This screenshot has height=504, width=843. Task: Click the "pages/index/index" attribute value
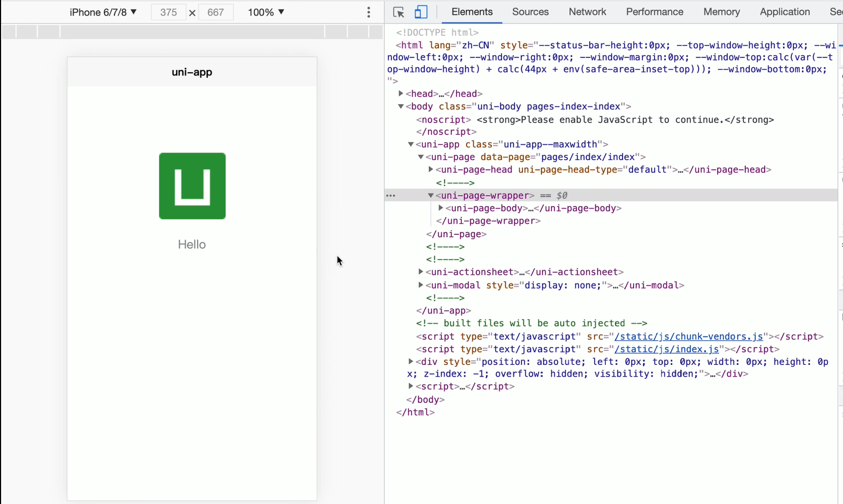click(x=588, y=157)
